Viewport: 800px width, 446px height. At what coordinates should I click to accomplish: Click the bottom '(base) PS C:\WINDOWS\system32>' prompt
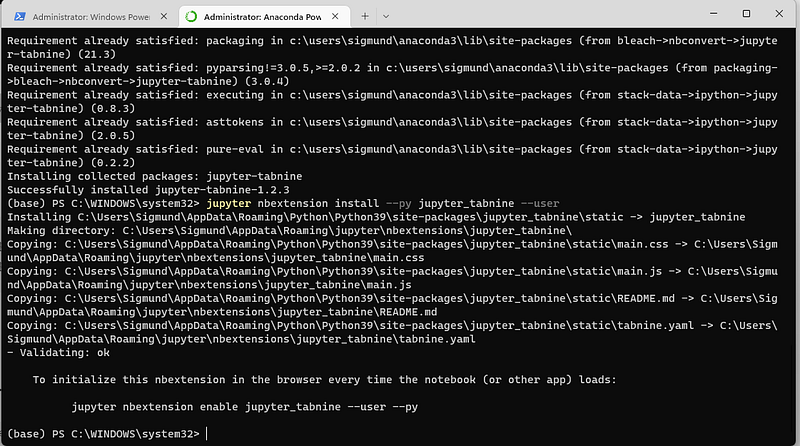103,434
